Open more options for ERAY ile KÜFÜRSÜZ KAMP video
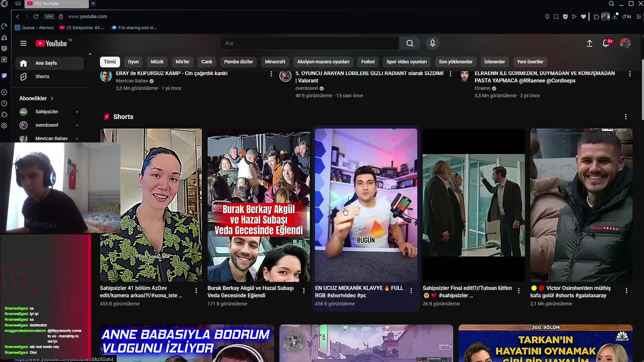Viewport: 644px width, 362px height. coord(271,74)
